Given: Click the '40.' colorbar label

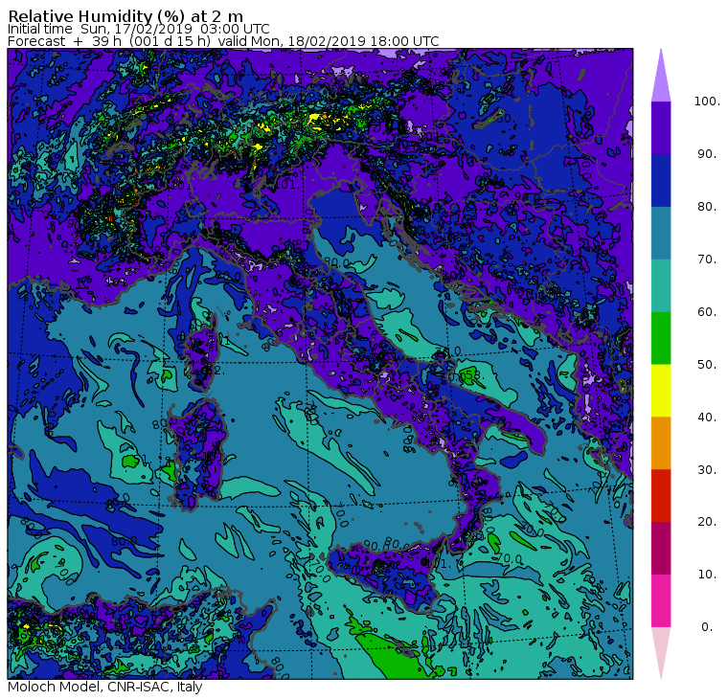Looking at the screenshot, I should coord(707,417).
